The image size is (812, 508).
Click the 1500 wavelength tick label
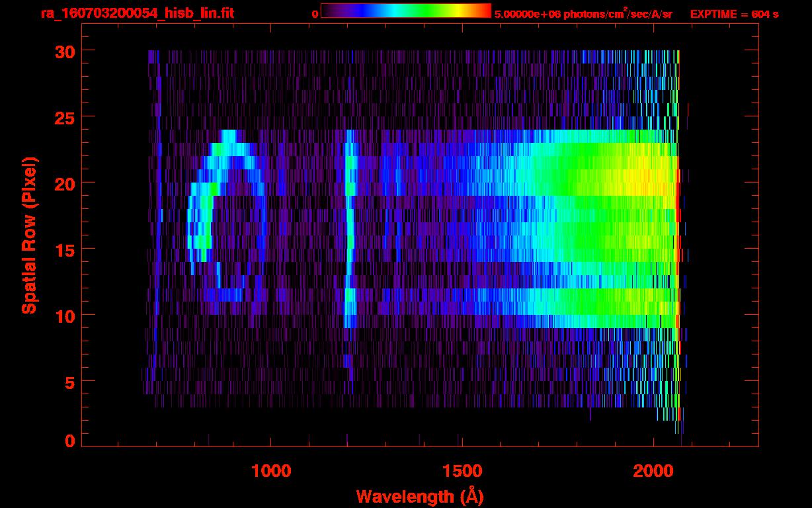(462, 470)
